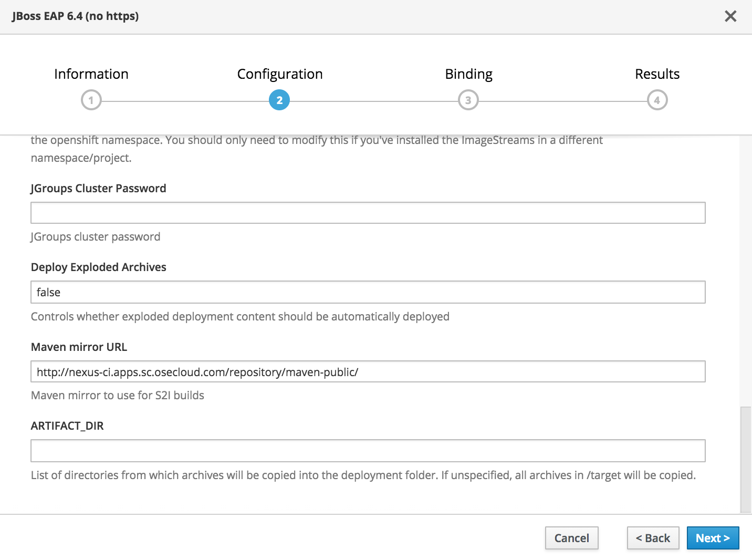
Task: Click 'Maven mirror to use for S2I builds' text
Action: tap(118, 396)
